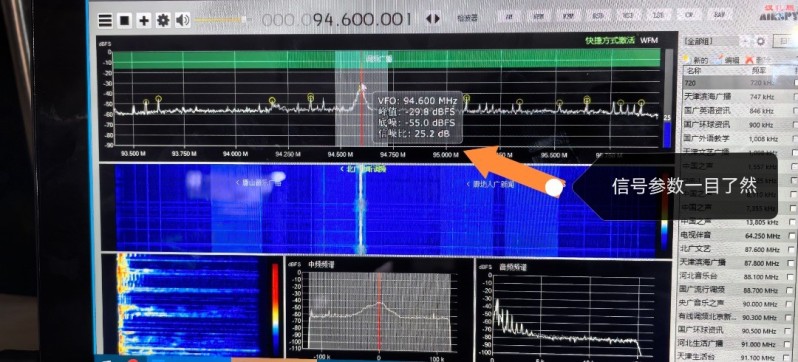Select the CW demodulation mode button
798x362 pixels.
(x=689, y=15)
